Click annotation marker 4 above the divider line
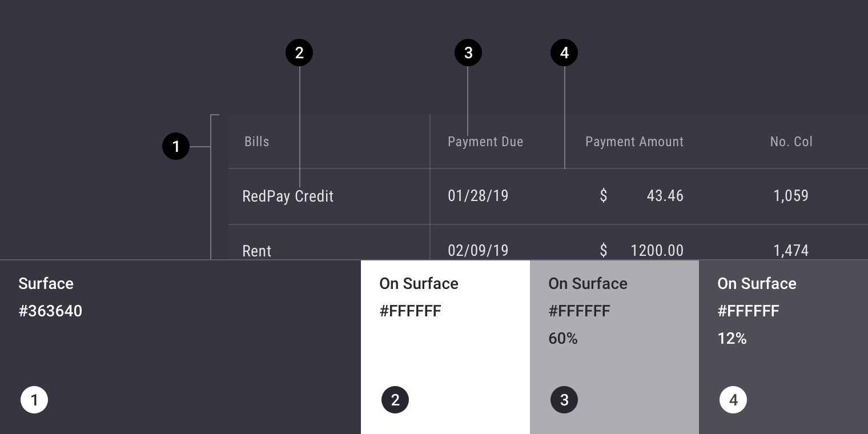The height and width of the screenshot is (434, 868). tap(564, 53)
